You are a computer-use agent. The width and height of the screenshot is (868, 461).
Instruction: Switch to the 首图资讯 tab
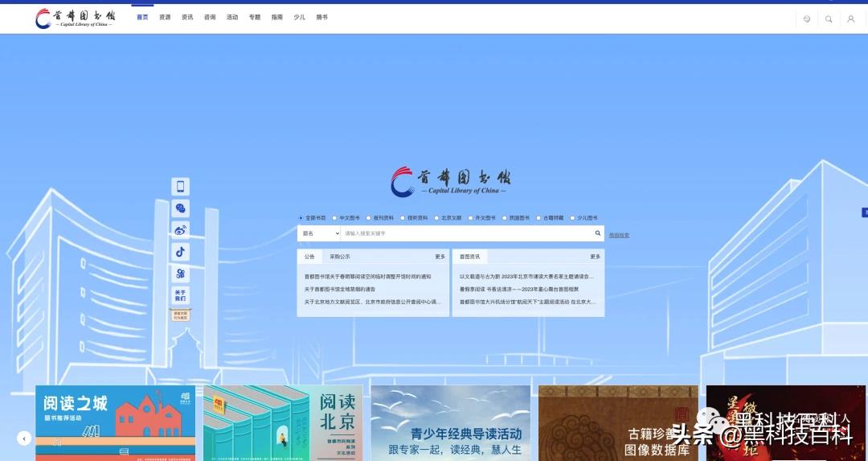tap(469, 257)
